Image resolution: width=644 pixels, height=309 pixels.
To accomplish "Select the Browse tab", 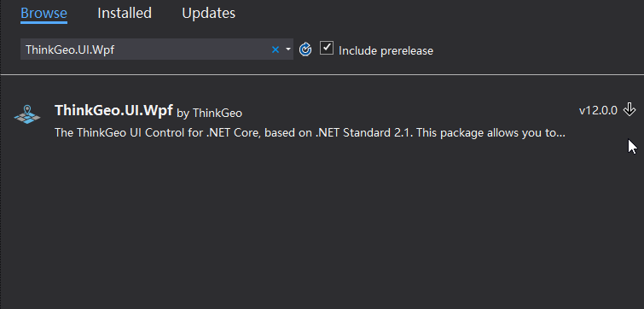I will (x=44, y=13).
